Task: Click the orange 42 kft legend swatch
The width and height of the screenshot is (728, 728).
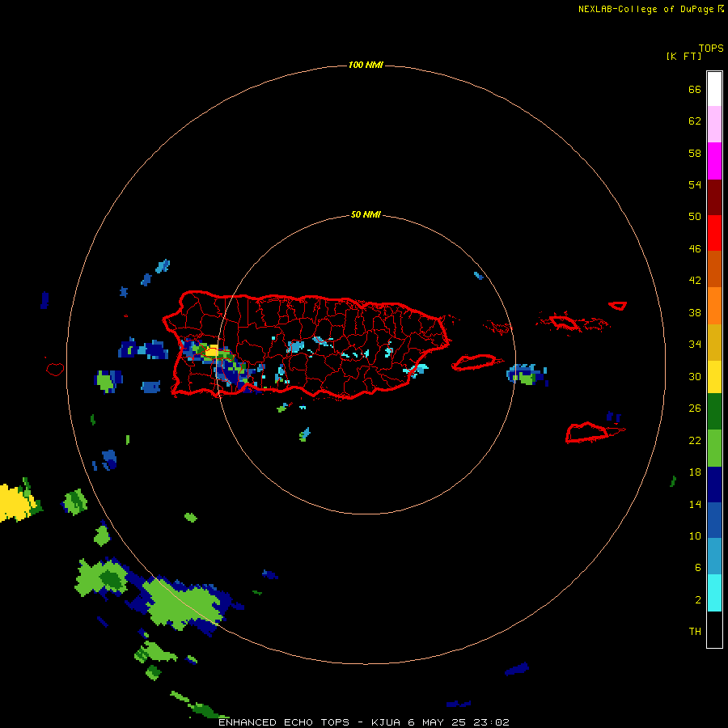Action: [714, 305]
